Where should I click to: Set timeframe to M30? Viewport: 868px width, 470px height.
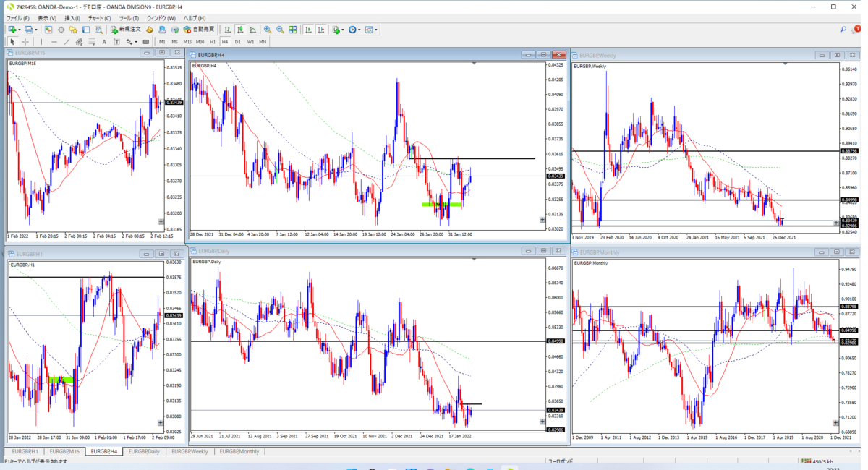click(x=200, y=42)
